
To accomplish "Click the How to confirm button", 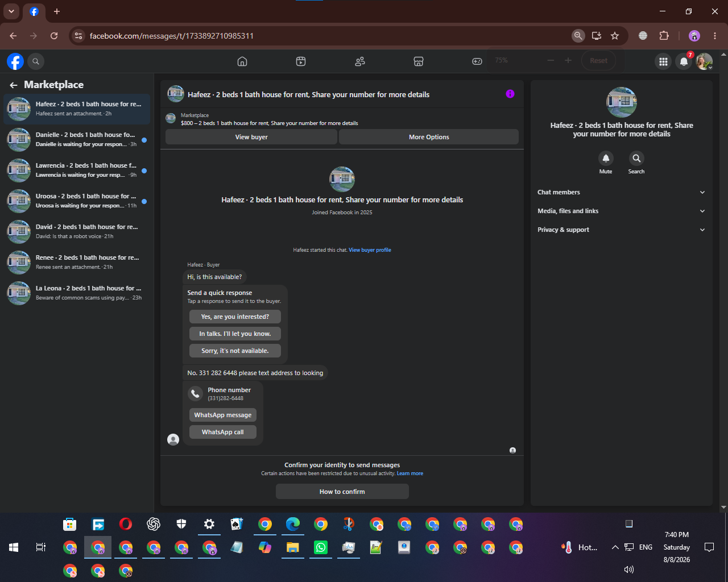I will [x=342, y=492].
